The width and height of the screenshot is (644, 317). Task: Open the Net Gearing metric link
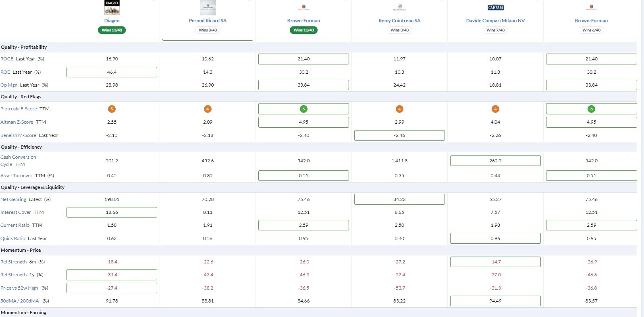(x=13, y=199)
